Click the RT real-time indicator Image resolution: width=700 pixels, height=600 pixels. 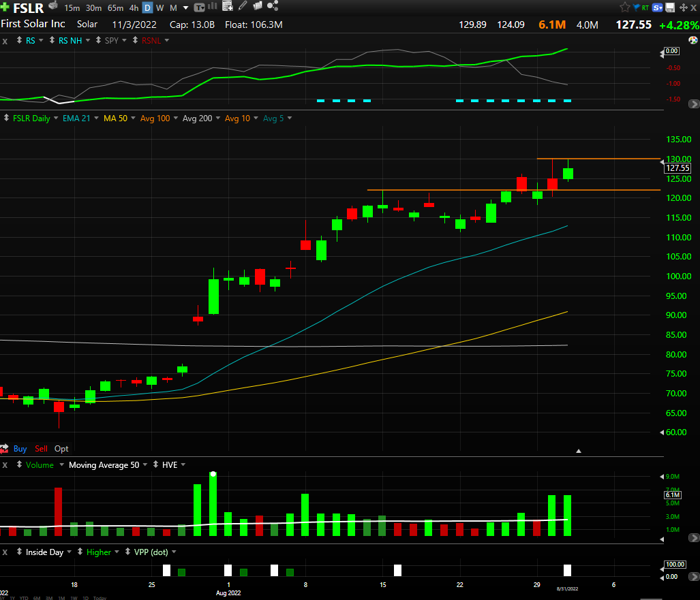(645, 7)
